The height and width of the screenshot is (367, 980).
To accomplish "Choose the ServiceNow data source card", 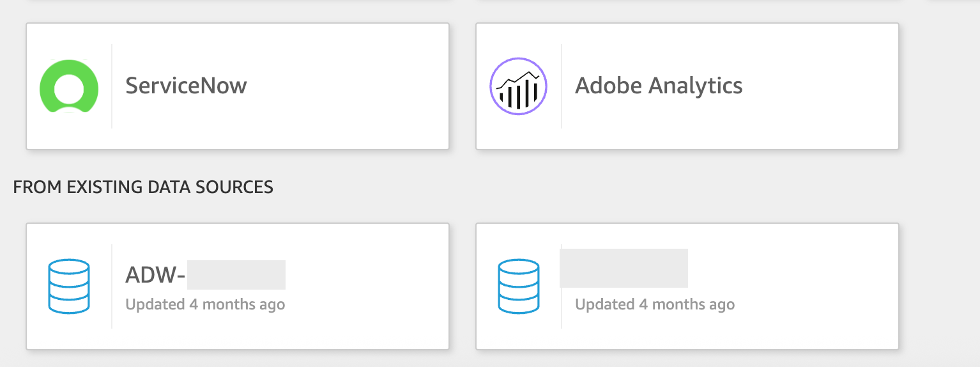I will [238, 86].
